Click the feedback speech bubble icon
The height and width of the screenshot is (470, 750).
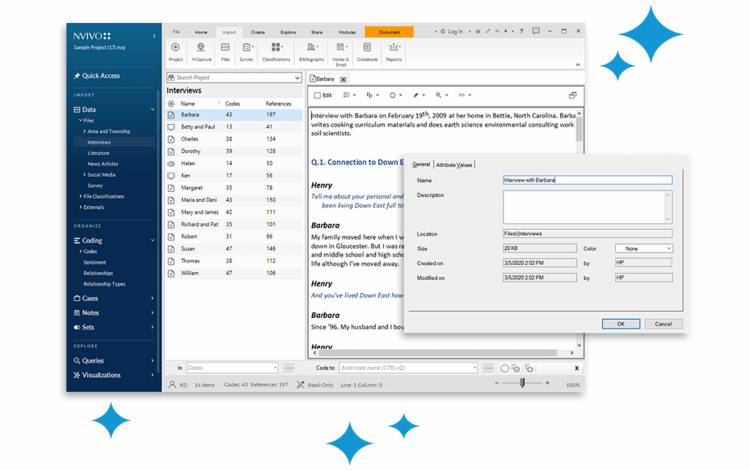point(536,31)
